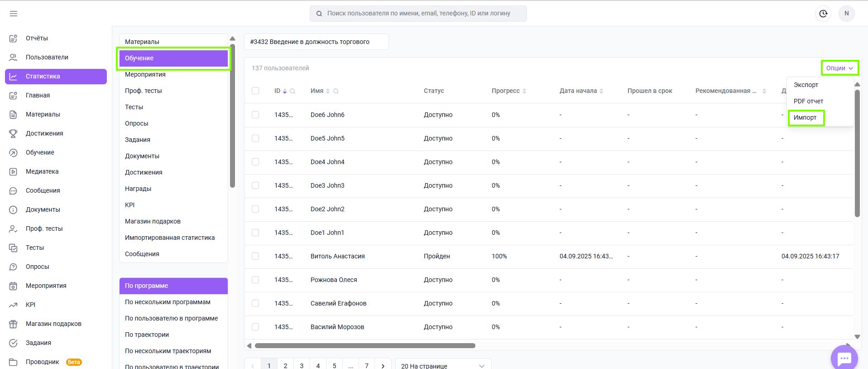Click the vertical scrollbar of the statistics list
The image size is (868, 369).
(232, 115)
